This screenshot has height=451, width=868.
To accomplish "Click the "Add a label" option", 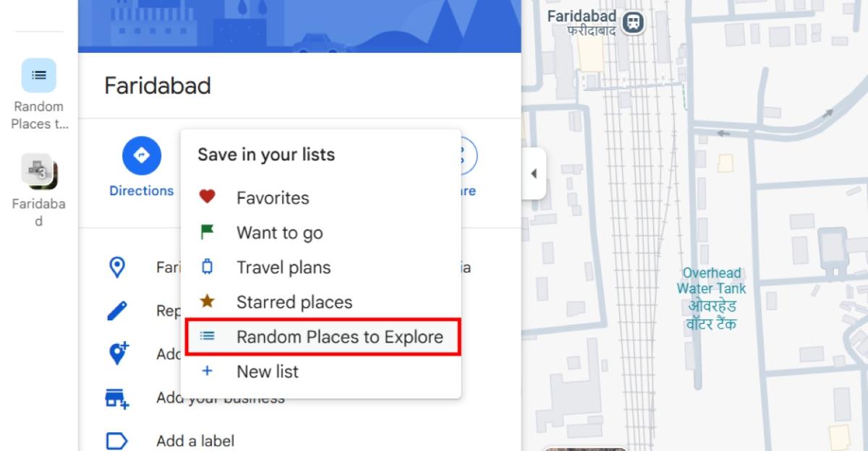I will (195, 440).
